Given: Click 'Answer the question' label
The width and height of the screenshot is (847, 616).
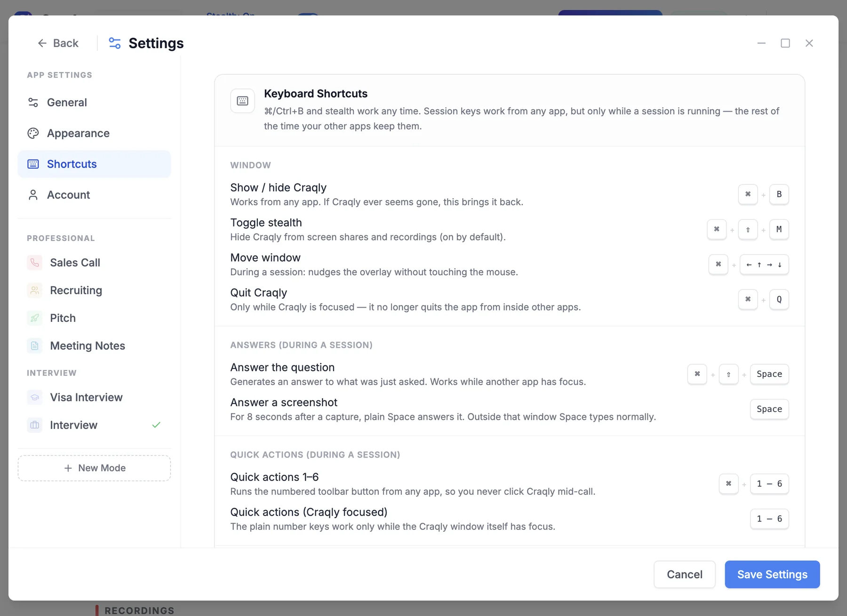Looking at the screenshot, I should 283,368.
